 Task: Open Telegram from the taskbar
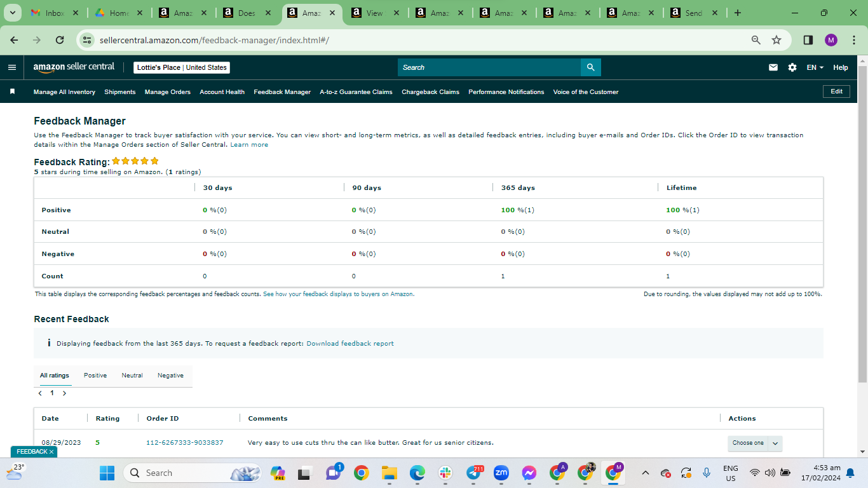tap(474, 473)
